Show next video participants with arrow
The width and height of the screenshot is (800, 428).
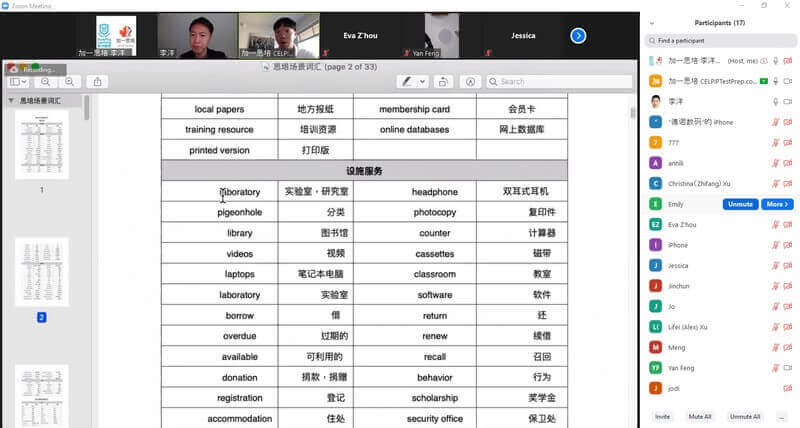(x=578, y=36)
